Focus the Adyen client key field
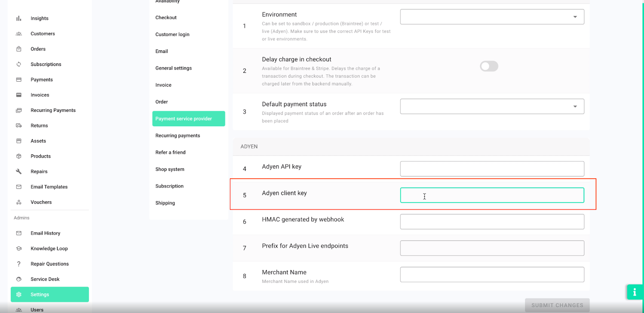 coord(492,195)
